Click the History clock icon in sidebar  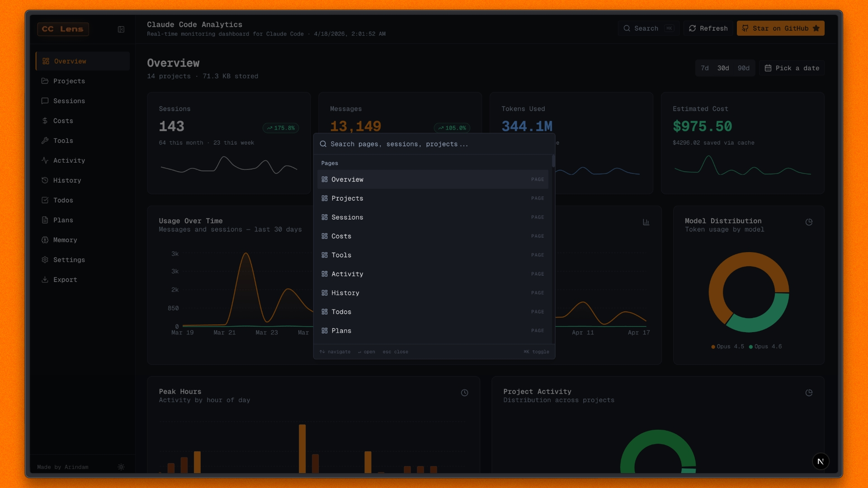coord(45,180)
